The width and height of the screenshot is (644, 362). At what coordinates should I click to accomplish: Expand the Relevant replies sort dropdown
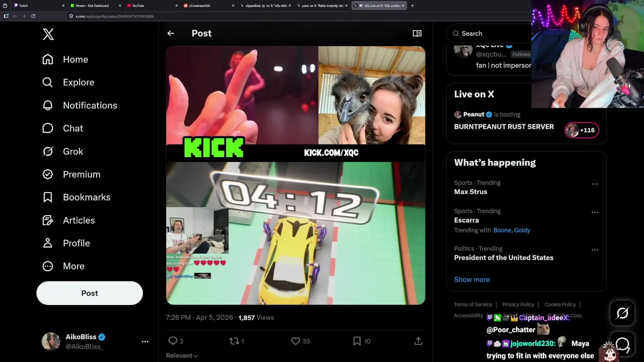click(x=182, y=355)
